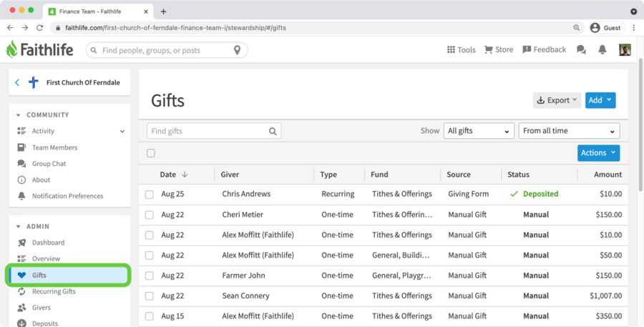Open Chris Andrews giver name
Screen dimensions: 644x327
pos(246,194)
